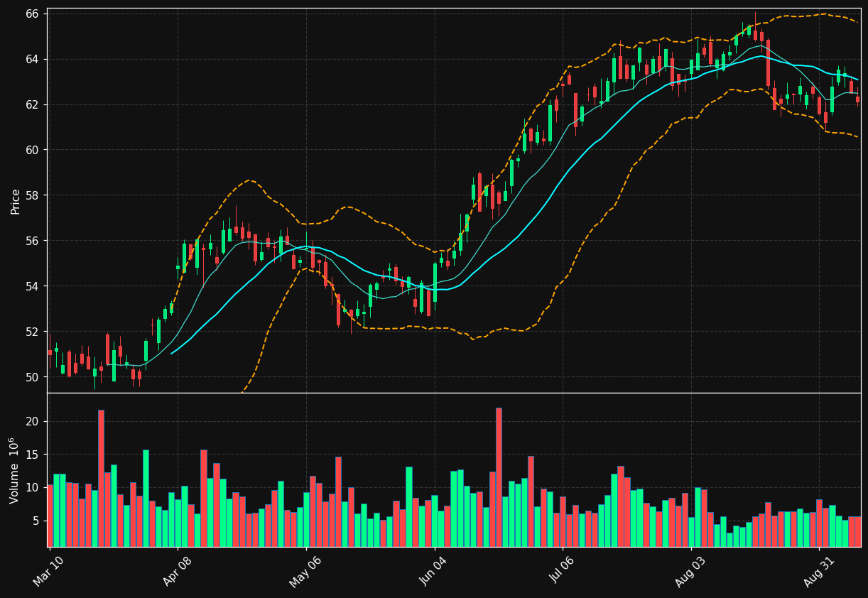Click the 66 price axis tick
Viewport: 868px width, 598px height.
tap(33, 13)
